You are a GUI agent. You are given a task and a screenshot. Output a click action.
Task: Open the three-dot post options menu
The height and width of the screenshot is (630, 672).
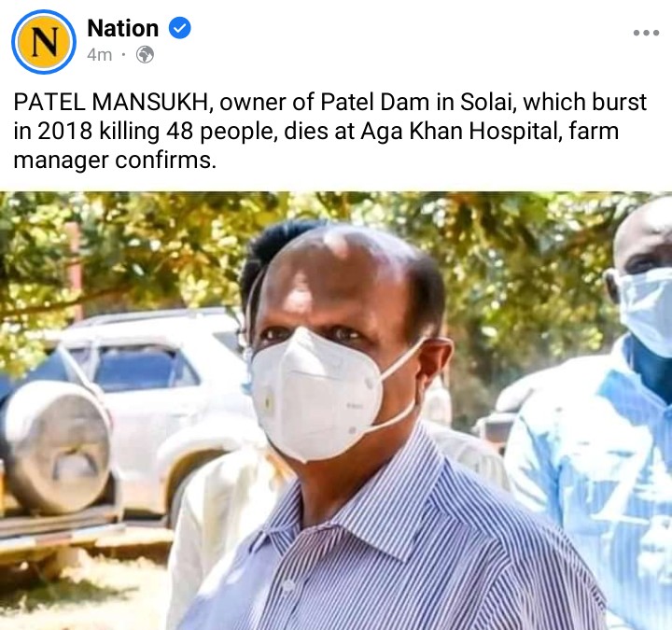click(646, 33)
